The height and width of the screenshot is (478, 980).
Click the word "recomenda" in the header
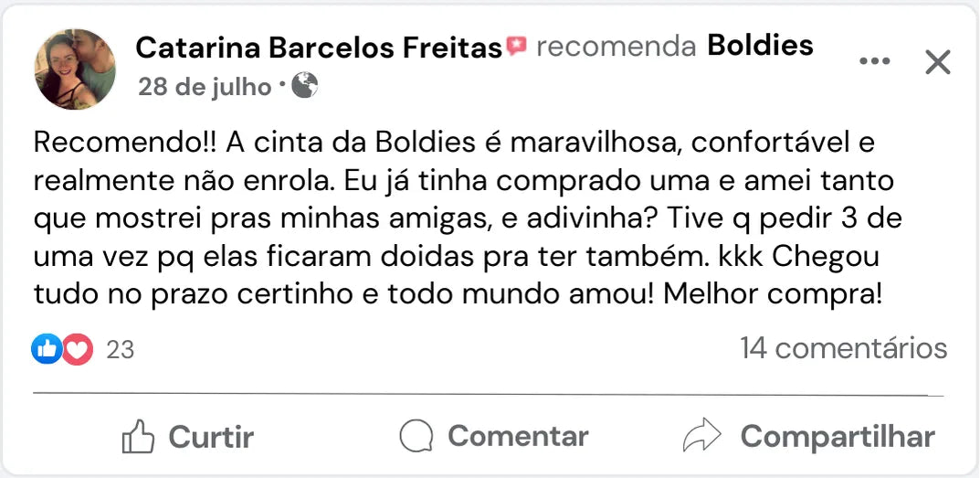pos(616,47)
